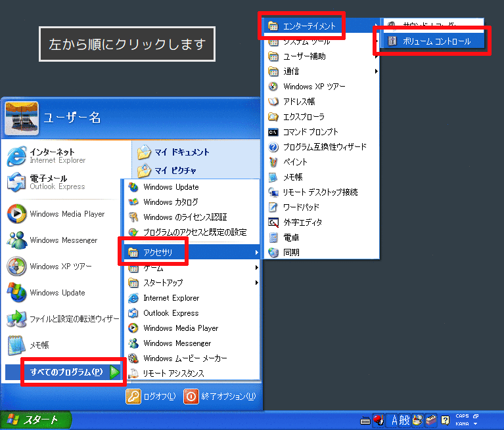Click the スタート button on the taskbar
Viewport: 504px width, 430px height.
tap(33, 420)
